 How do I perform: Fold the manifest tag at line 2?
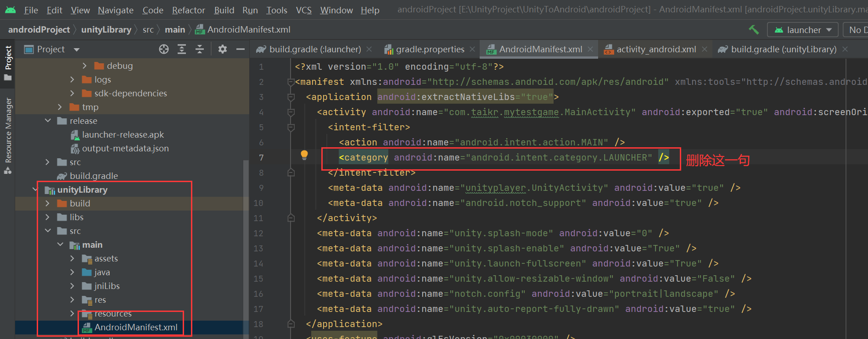(291, 82)
